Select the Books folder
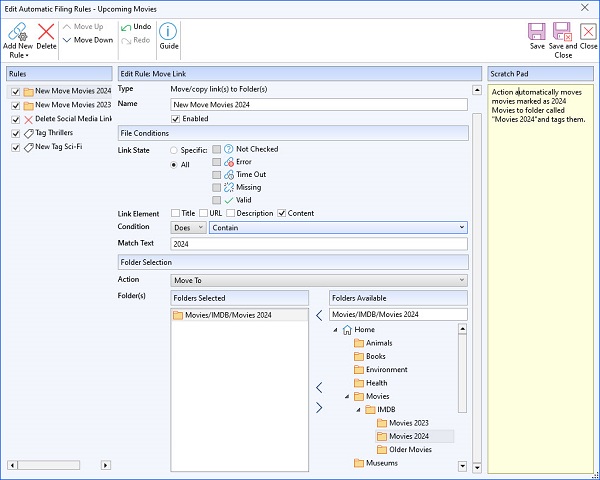The width and height of the screenshot is (600, 480). pyautogui.click(x=370, y=356)
